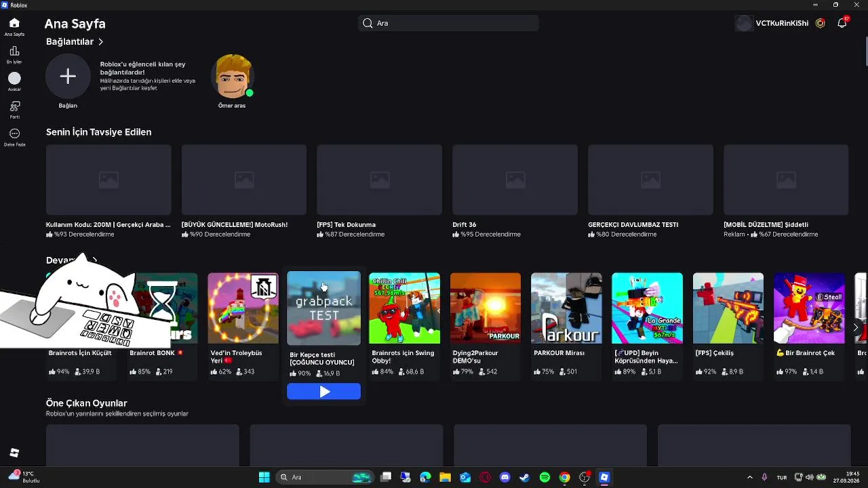Open Brainrots için Swing Obby thumbnail
This screenshot has width=868, height=488.
[404, 308]
